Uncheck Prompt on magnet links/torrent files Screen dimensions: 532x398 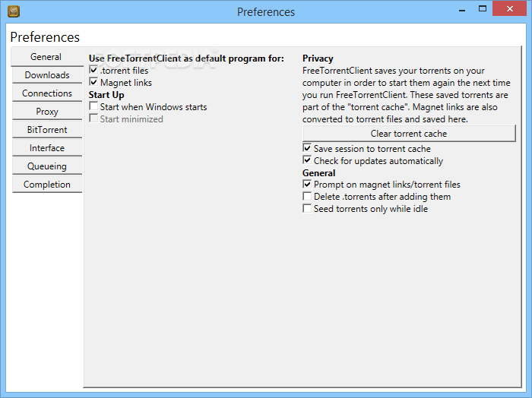coord(307,184)
